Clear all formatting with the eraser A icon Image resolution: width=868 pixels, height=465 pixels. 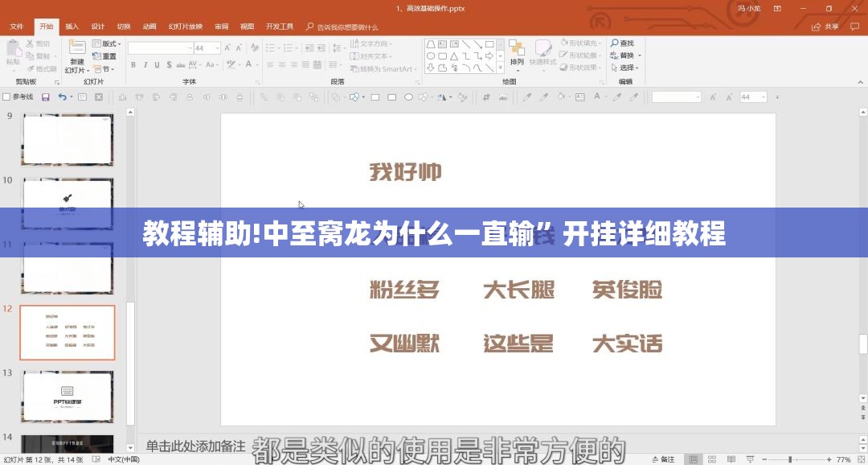(x=254, y=48)
